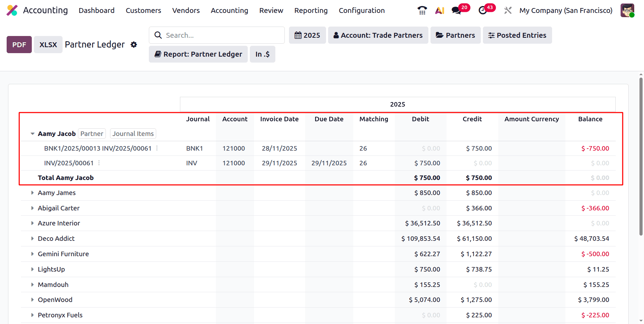Viewport: 644px width, 324px height.
Task: Open line INV/2025/00061
Action: [x=69, y=163]
